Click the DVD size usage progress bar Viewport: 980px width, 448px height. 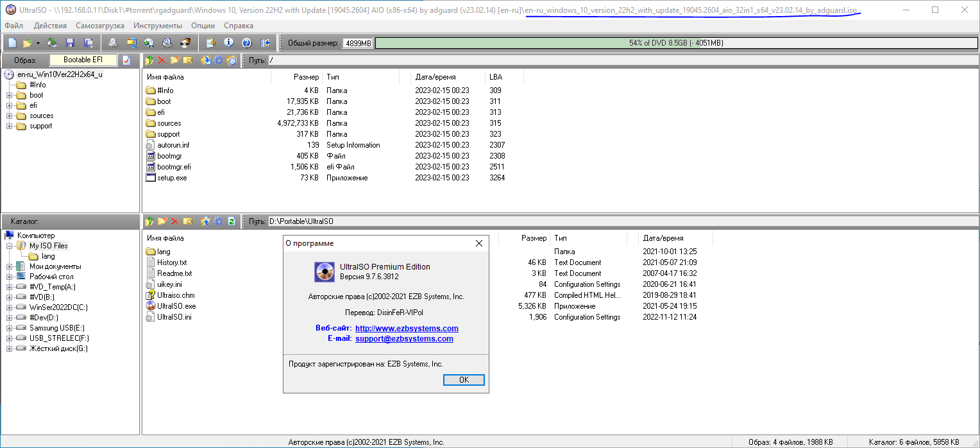(676, 43)
